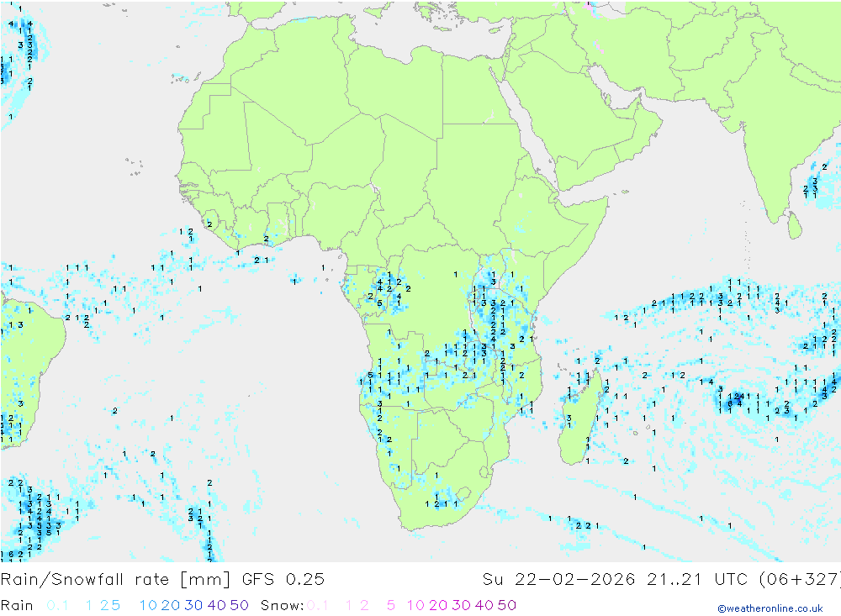Select the Rain legend value 5
This screenshot has width=841, height=616.
pos(115,605)
